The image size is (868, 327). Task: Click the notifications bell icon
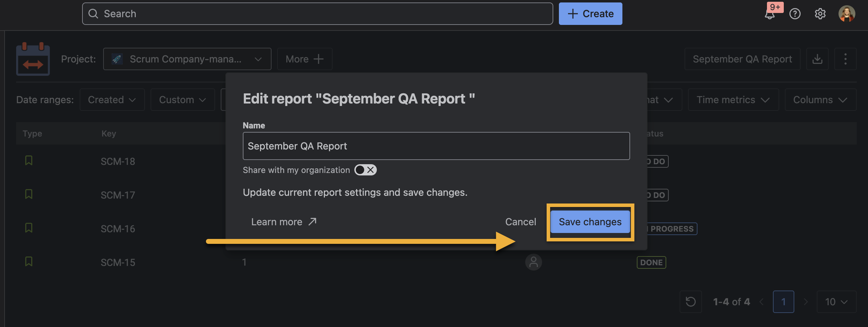point(770,14)
